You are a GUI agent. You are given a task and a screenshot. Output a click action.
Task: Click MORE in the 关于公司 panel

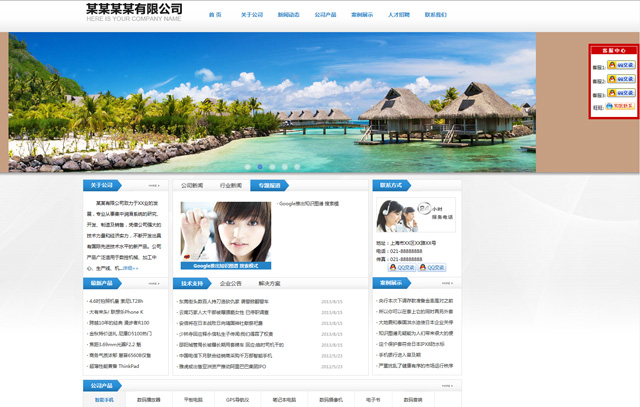(x=154, y=186)
